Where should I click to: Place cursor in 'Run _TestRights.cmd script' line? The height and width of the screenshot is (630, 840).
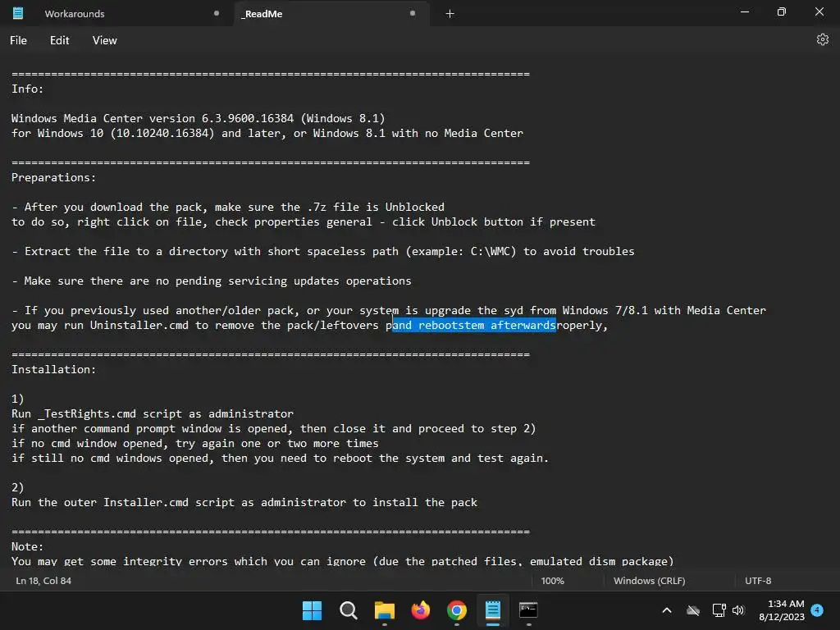click(x=153, y=414)
